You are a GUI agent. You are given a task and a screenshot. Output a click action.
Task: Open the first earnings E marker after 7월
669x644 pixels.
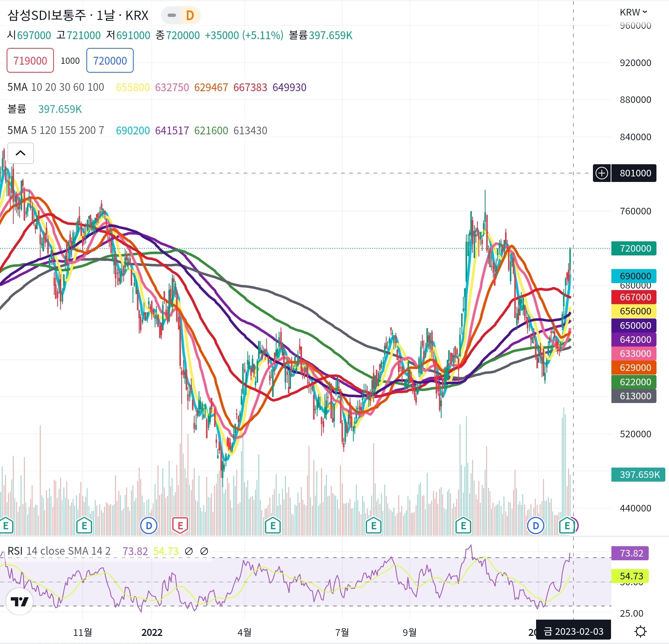coord(374,526)
